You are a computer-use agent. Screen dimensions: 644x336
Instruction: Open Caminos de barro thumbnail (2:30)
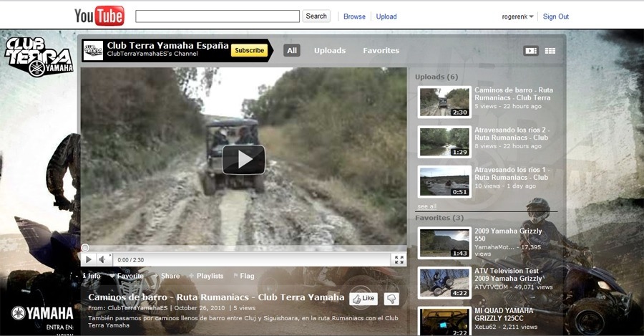[x=444, y=102]
